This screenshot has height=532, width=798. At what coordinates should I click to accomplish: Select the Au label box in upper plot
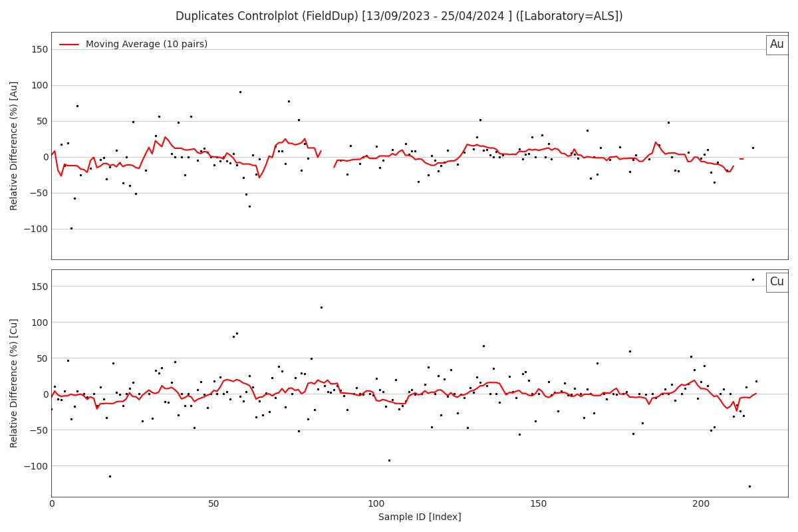pos(777,45)
